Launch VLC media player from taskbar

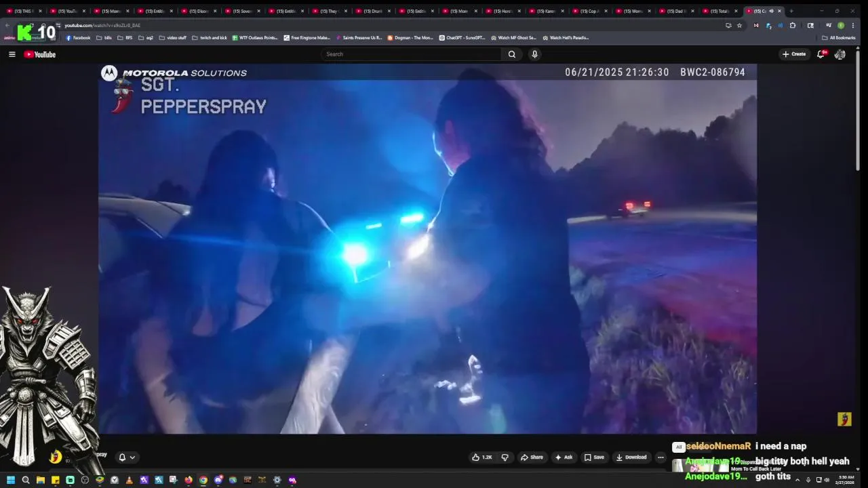(129, 480)
